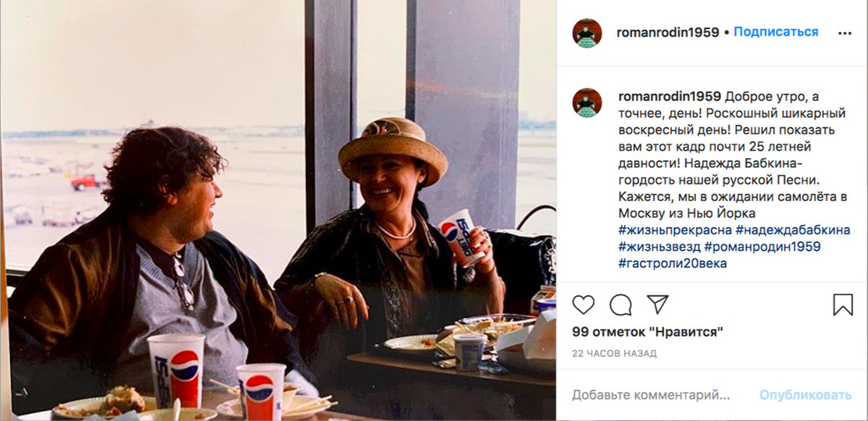Viewport: 868px width, 421px height.
Task: Share post with paper plane icon
Action: (x=658, y=305)
